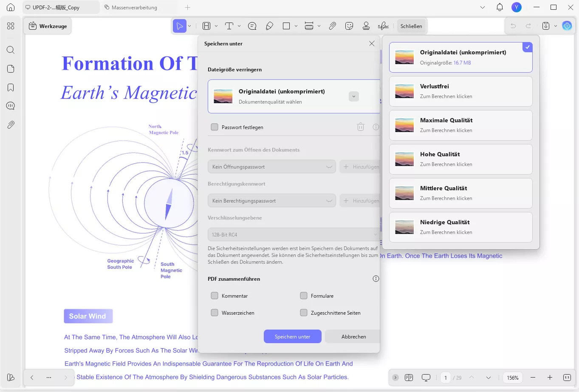Open the UPDF AI assistant
579x392 pixels.
pos(567,26)
